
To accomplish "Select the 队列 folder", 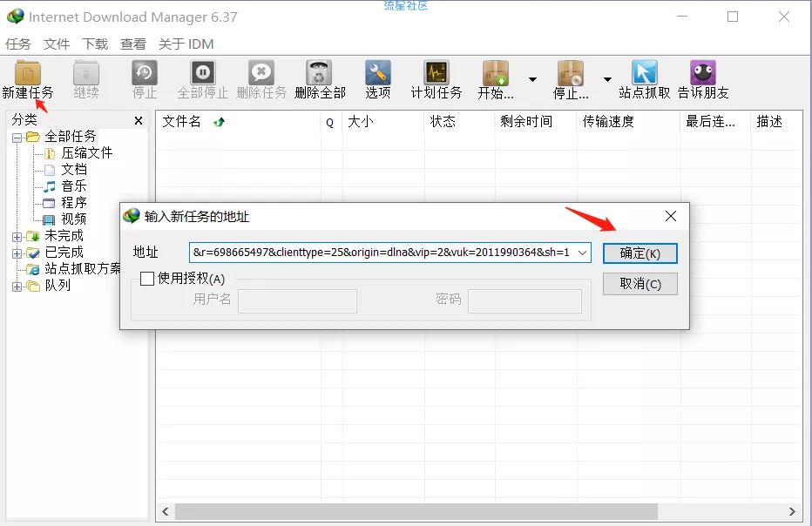I will pyautogui.click(x=58, y=286).
